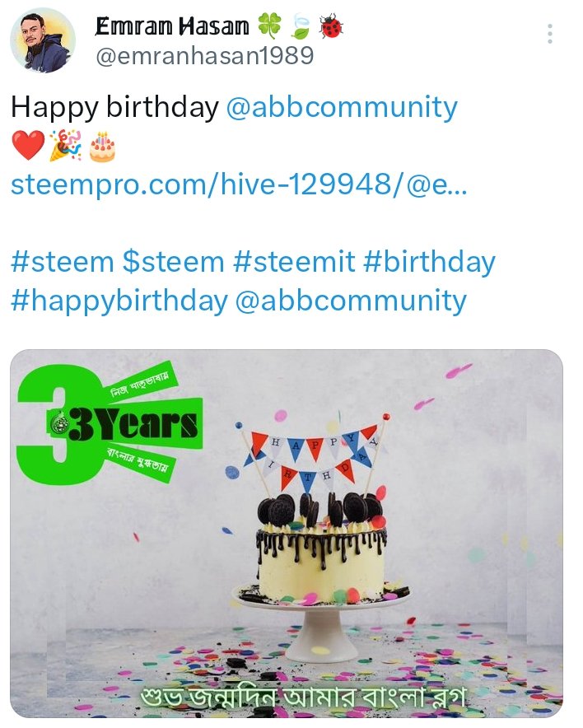Viewport: 583px width, 728px height.
Task: Click the party popper emoji
Action: (65, 145)
